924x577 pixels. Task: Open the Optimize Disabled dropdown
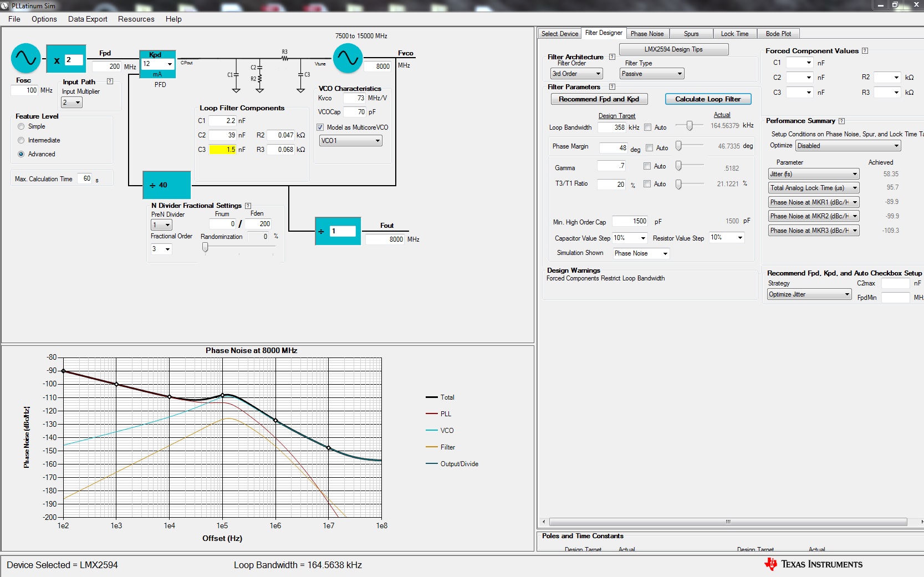849,146
